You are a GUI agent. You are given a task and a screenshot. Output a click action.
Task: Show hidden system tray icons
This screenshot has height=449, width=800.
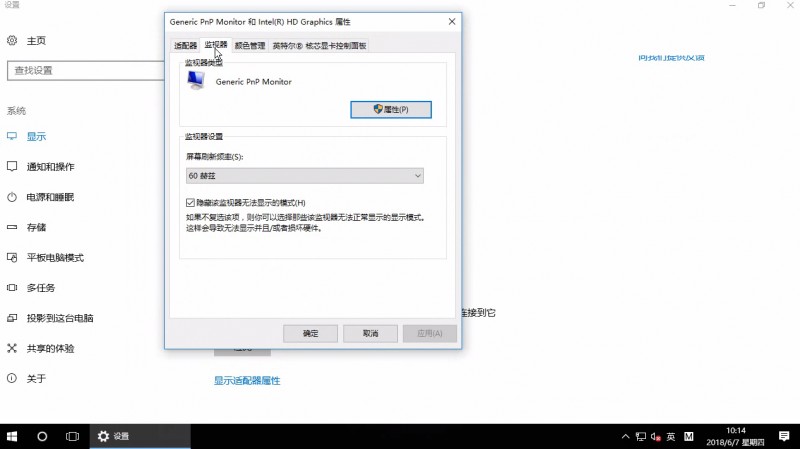[626, 437]
